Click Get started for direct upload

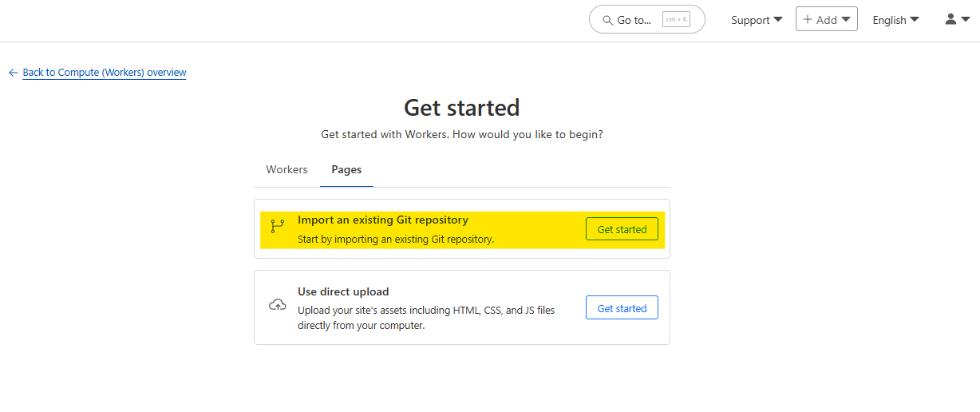[622, 308]
